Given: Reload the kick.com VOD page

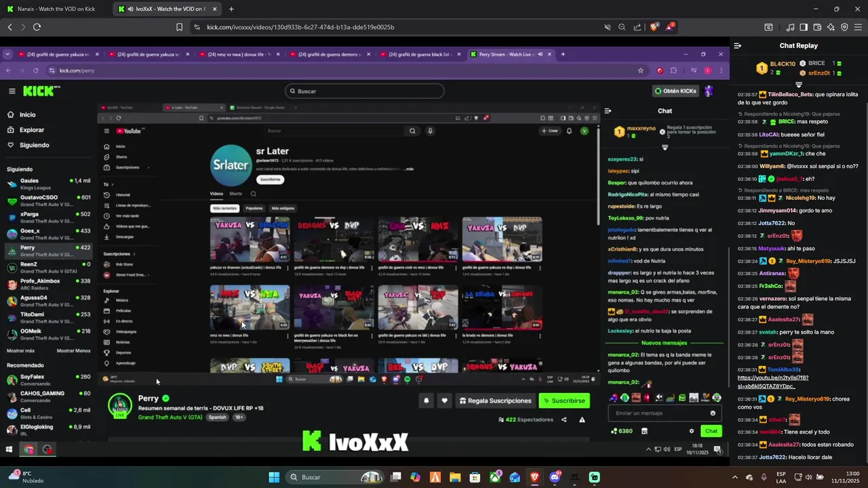Looking at the screenshot, I should (37, 27).
